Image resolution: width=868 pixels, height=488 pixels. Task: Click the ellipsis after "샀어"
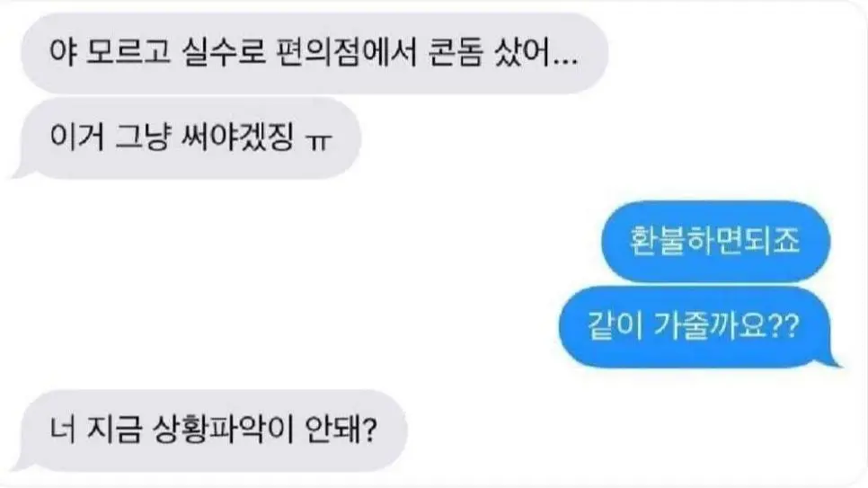[565, 61]
